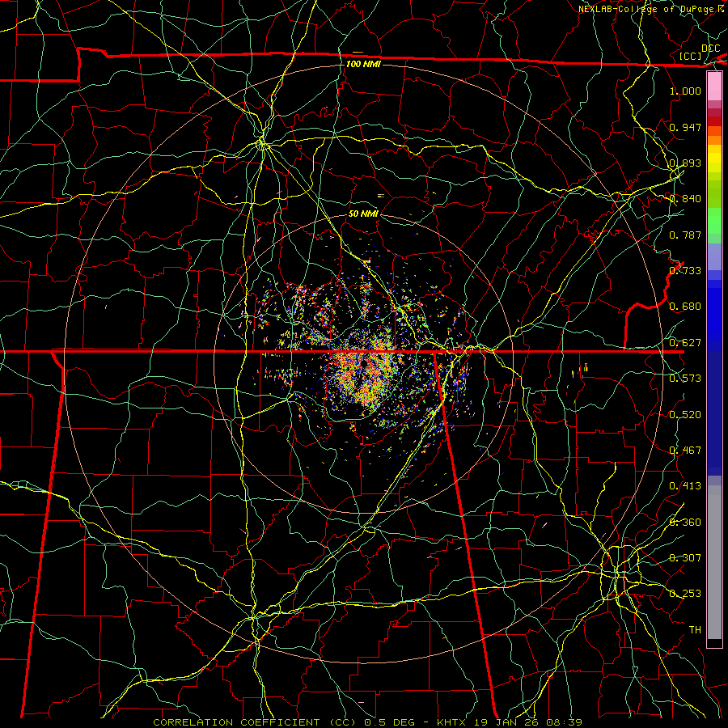
Task: Click the 1.000 value on the color scale
Action: [x=685, y=91]
